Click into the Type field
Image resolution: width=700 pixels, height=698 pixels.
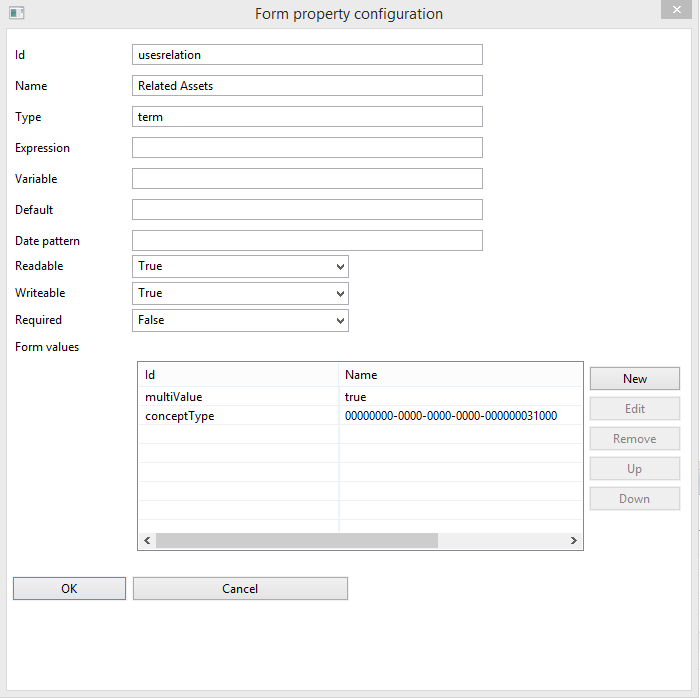(307, 116)
